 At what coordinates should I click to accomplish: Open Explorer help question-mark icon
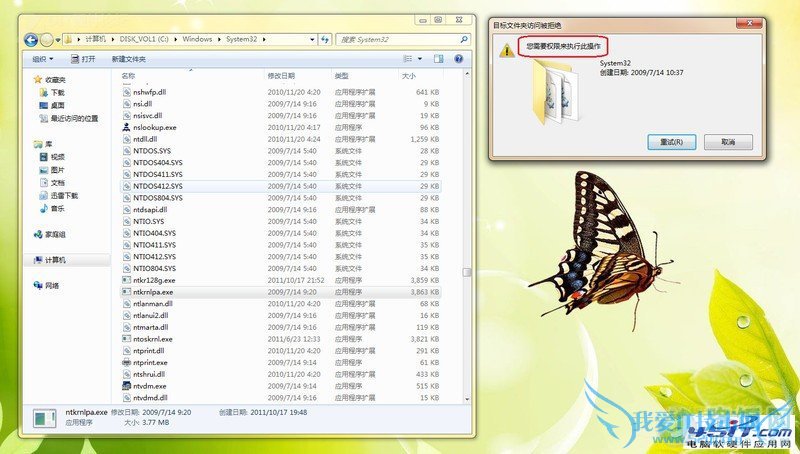458,59
